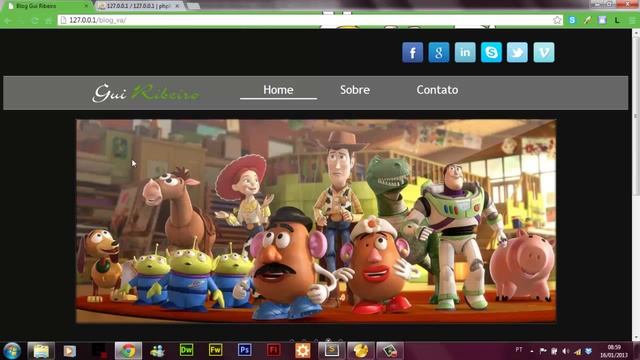This screenshot has width=640, height=360.
Task: Open the Contato menu item
Action: 437,90
